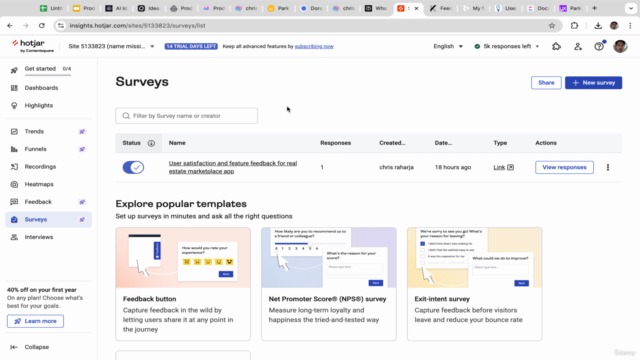The height and width of the screenshot is (360, 640).
Task: Click Learn more offer button
Action: (x=35, y=321)
